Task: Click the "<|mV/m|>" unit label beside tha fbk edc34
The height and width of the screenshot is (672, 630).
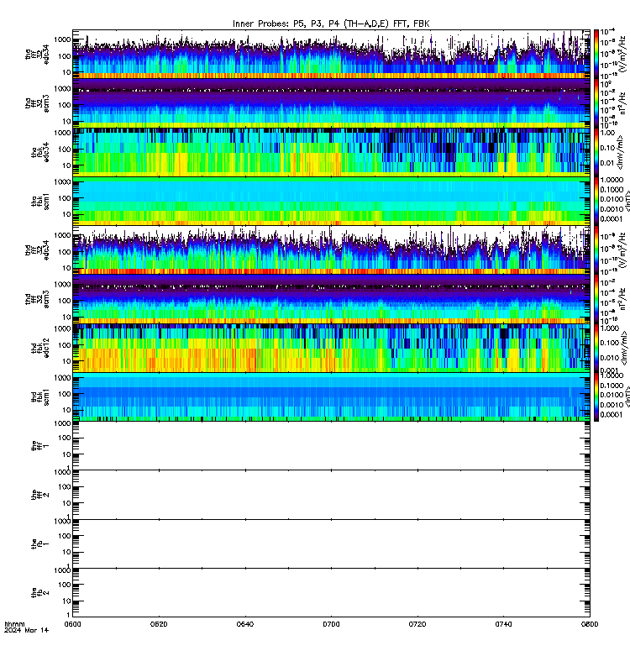Action: tap(622, 153)
